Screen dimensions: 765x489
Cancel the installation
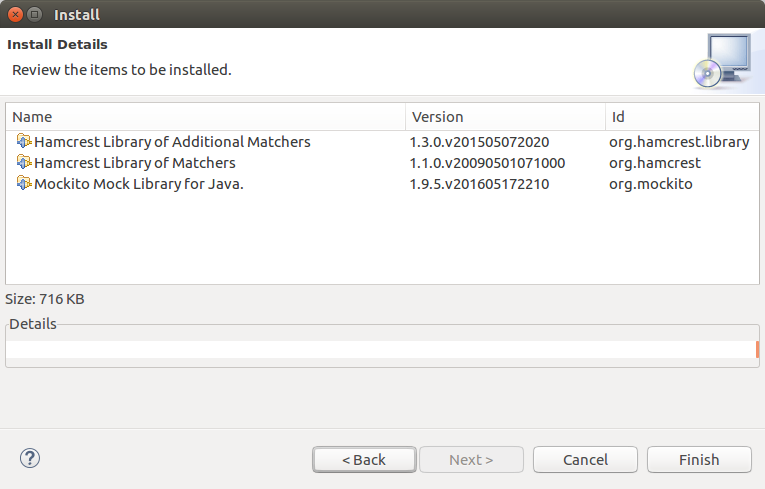tap(585, 460)
